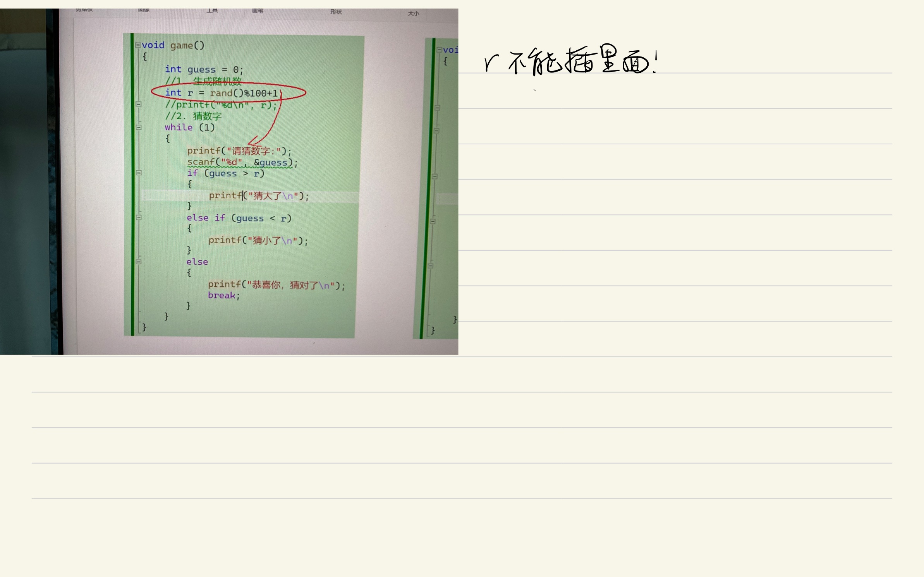
Task: Collapse the while (1) loop fold marker
Action: [139, 127]
